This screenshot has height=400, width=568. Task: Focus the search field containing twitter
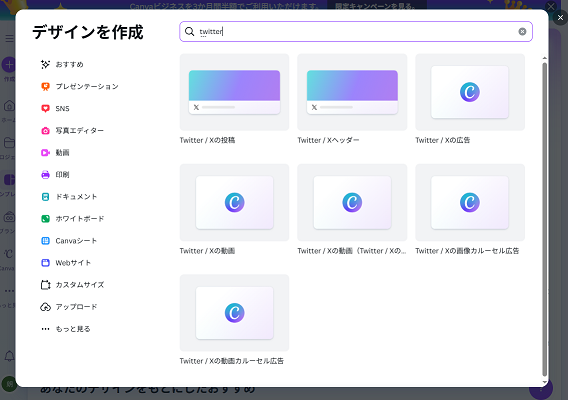pyautogui.click(x=356, y=32)
